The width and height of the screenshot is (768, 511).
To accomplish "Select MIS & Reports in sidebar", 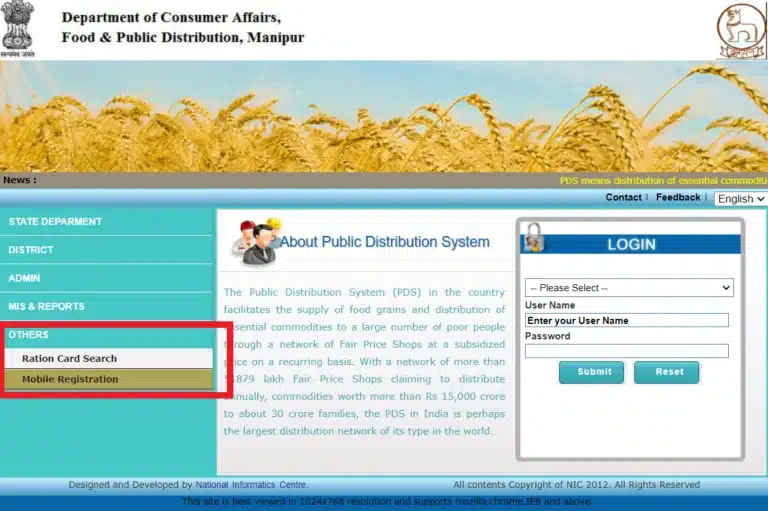I will point(46,306).
